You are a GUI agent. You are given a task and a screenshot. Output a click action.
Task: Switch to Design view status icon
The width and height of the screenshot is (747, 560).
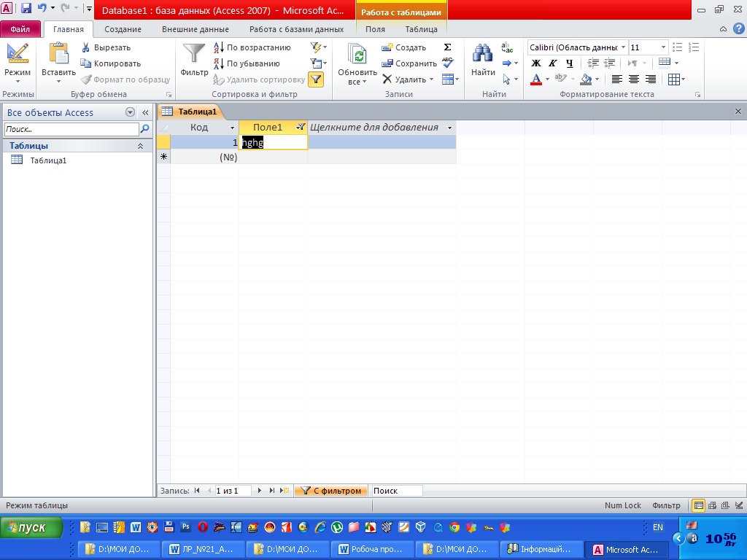pos(739,506)
